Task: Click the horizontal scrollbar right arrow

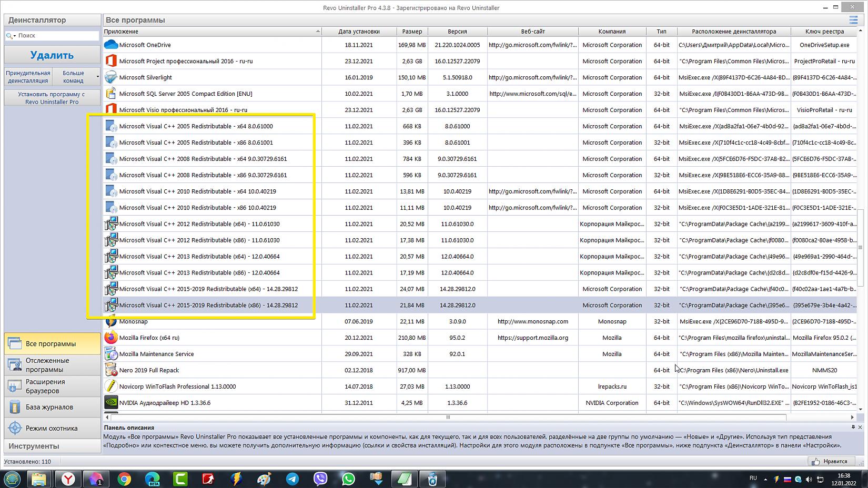Action: [852, 417]
